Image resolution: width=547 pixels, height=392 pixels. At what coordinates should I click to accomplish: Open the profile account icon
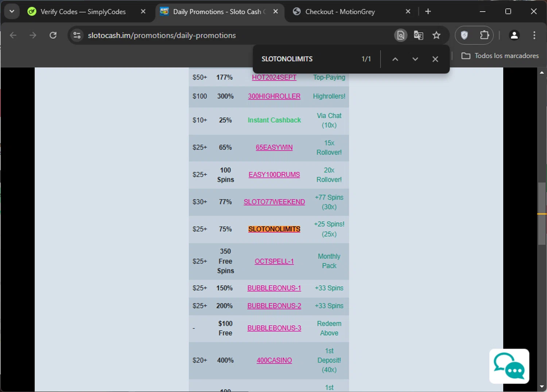[x=514, y=35]
